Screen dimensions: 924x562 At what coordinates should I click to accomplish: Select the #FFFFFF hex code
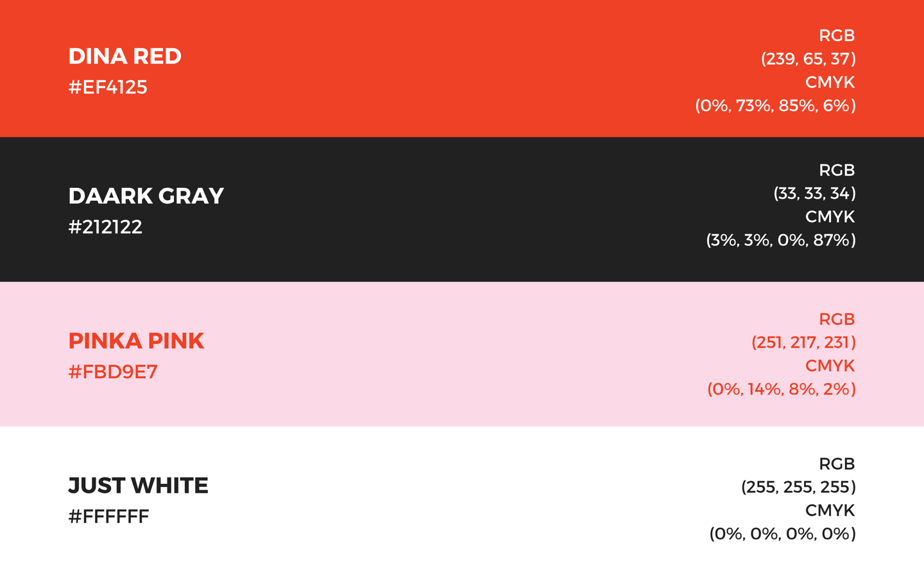[x=108, y=516]
